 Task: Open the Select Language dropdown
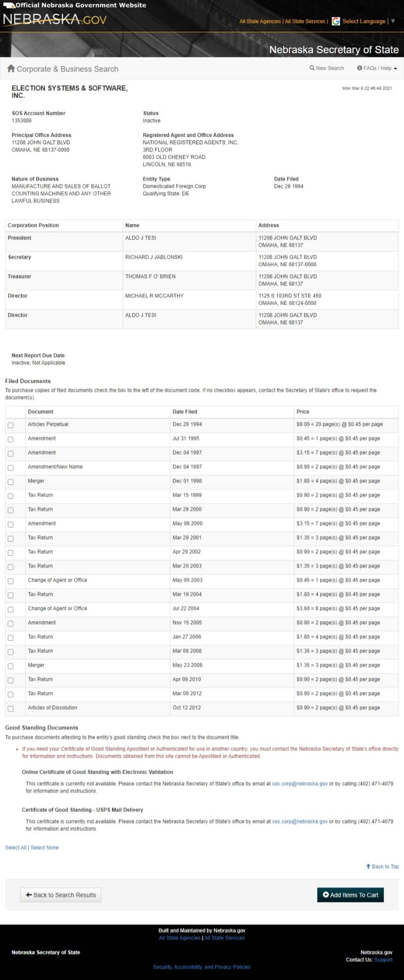click(363, 21)
